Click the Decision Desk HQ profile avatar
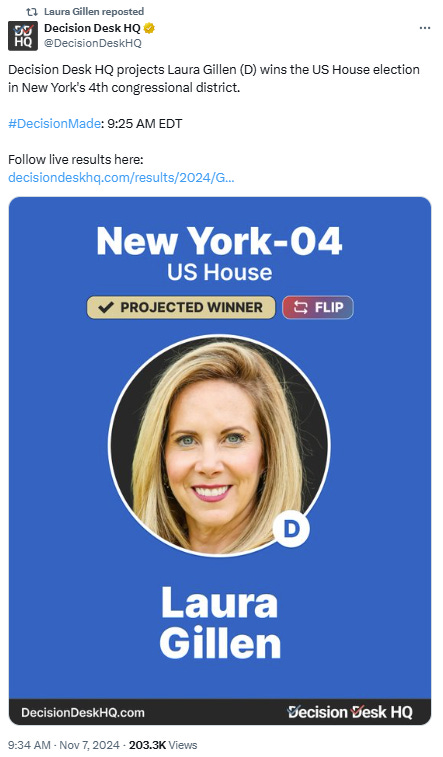This screenshot has height=757, width=443. [23, 36]
